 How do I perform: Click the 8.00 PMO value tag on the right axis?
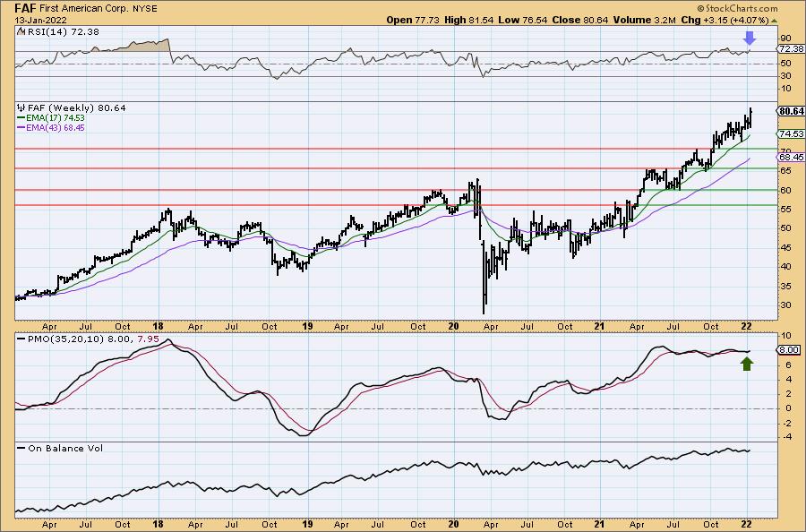(x=790, y=350)
